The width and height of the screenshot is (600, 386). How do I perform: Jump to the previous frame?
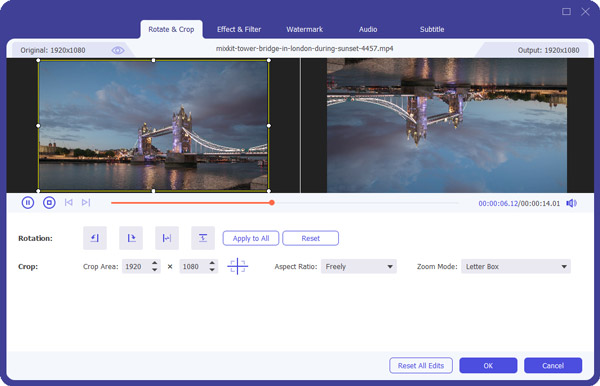(x=68, y=202)
